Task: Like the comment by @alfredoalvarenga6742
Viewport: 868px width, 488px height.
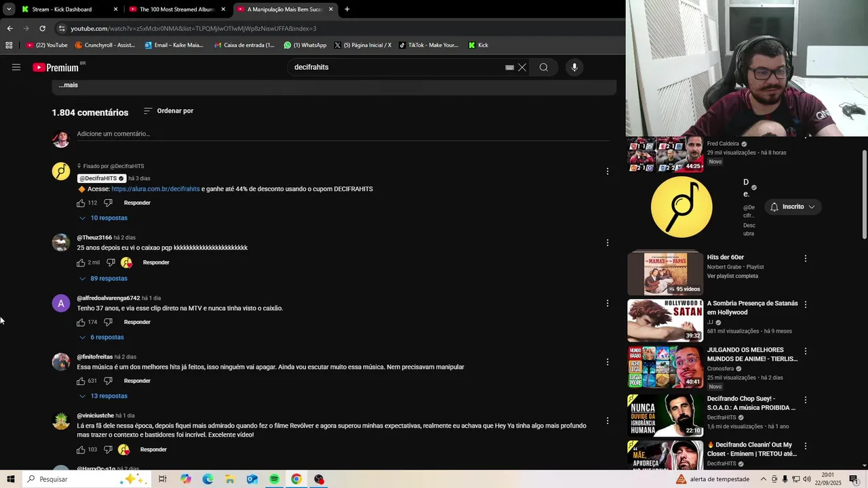Action: click(81, 322)
